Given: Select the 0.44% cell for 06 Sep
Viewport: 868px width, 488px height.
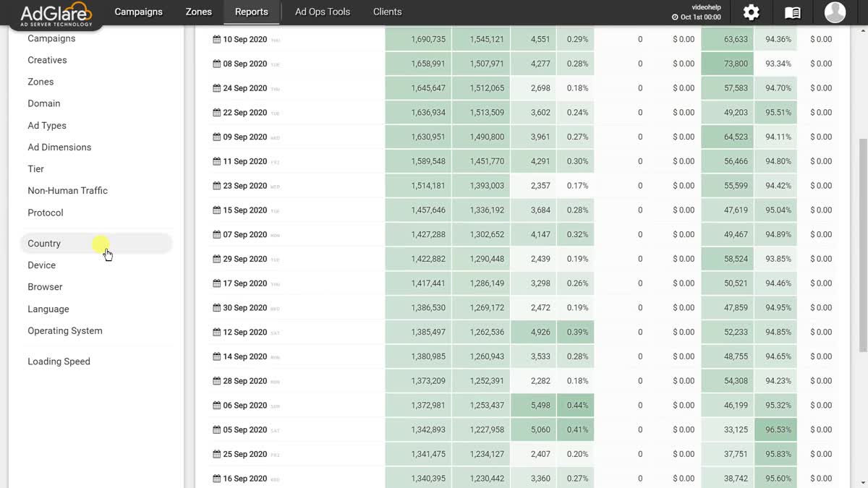Looking at the screenshot, I should tap(577, 406).
